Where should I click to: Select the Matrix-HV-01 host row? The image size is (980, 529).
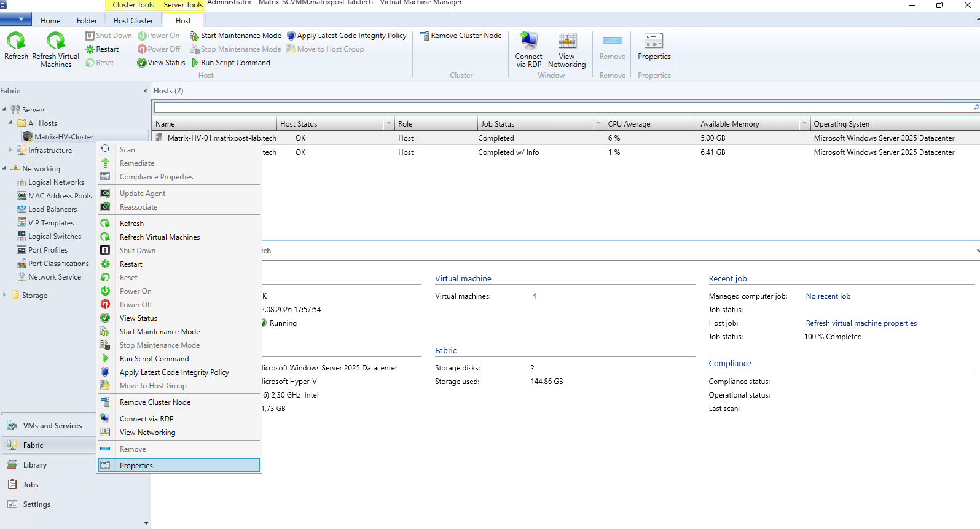click(x=566, y=138)
